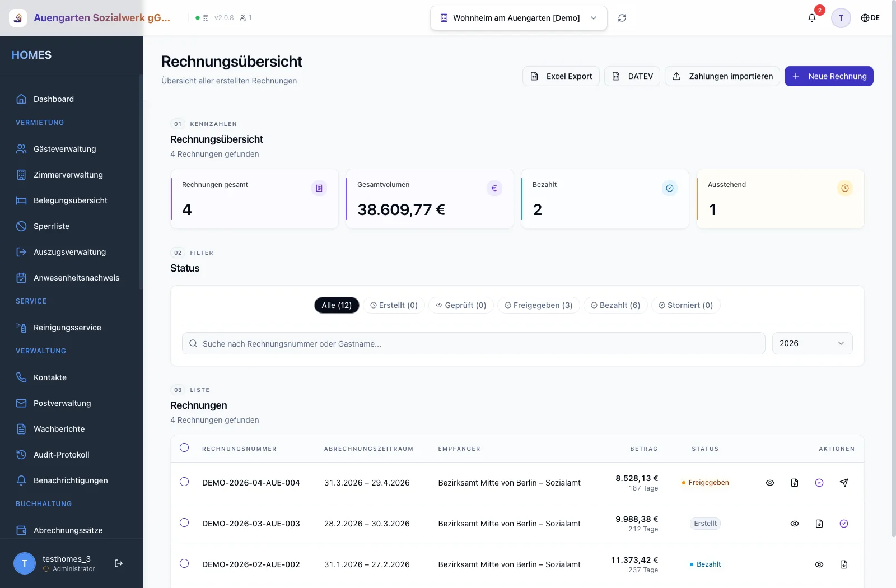Select the Alle (12) filter
896x588 pixels.
pos(337,305)
